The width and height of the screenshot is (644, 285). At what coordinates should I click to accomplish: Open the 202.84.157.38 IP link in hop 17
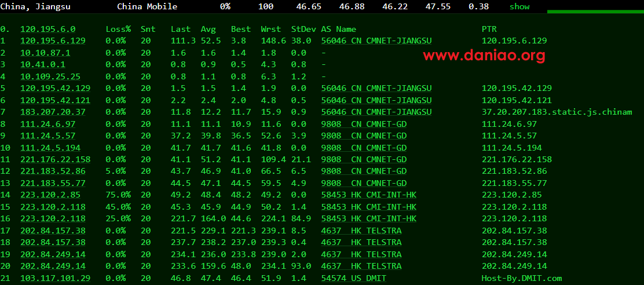point(53,231)
